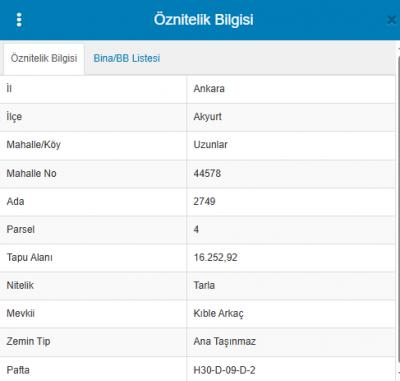The height and width of the screenshot is (381, 400).
Task: Click the Mevkii value Kıble Arkaç
Action: coord(218,313)
